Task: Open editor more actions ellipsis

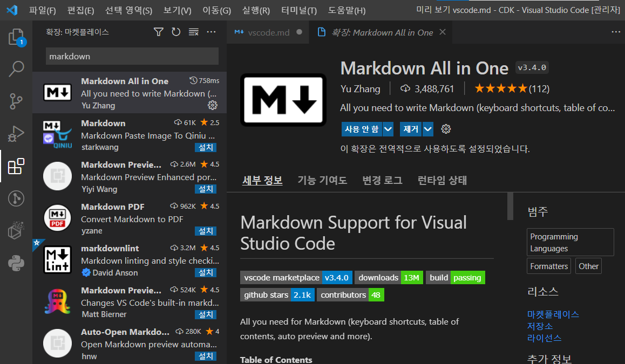Action: 616,32
